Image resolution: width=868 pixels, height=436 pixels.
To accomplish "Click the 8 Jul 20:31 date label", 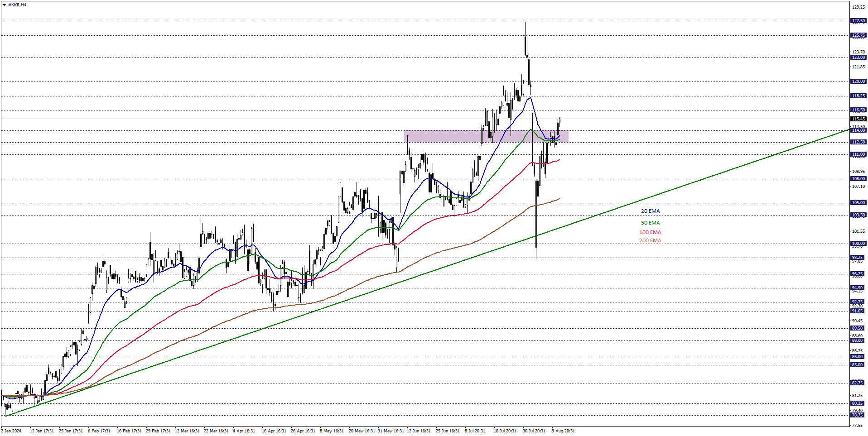I will [x=475, y=431].
